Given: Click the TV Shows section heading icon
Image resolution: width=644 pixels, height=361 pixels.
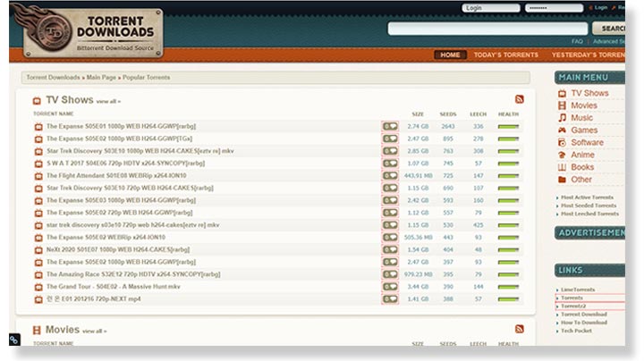Looking at the screenshot, I should [37, 100].
